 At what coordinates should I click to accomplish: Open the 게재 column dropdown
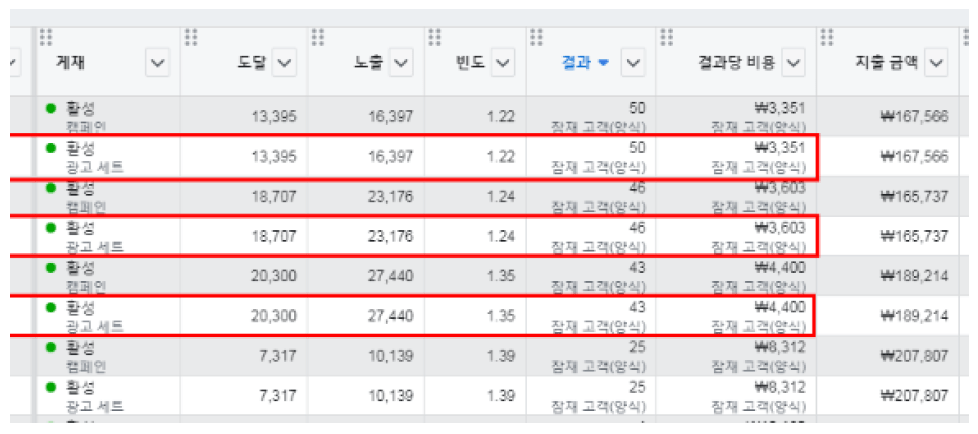[157, 64]
